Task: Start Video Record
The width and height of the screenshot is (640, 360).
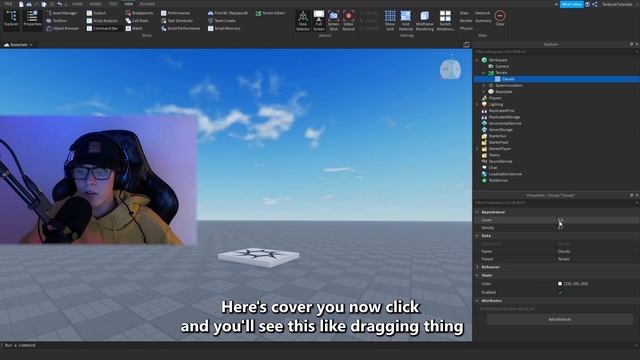Action: tap(349, 20)
